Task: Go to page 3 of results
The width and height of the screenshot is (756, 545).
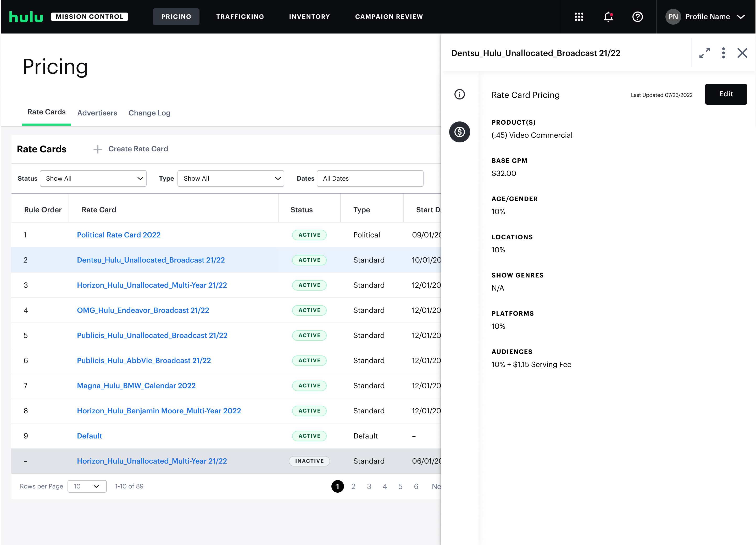Action: click(369, 486)
